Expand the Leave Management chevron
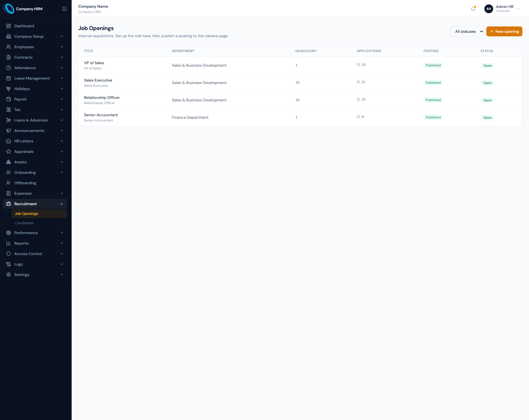The width and height of the screenshot is (529, 420). click(62, 78)
